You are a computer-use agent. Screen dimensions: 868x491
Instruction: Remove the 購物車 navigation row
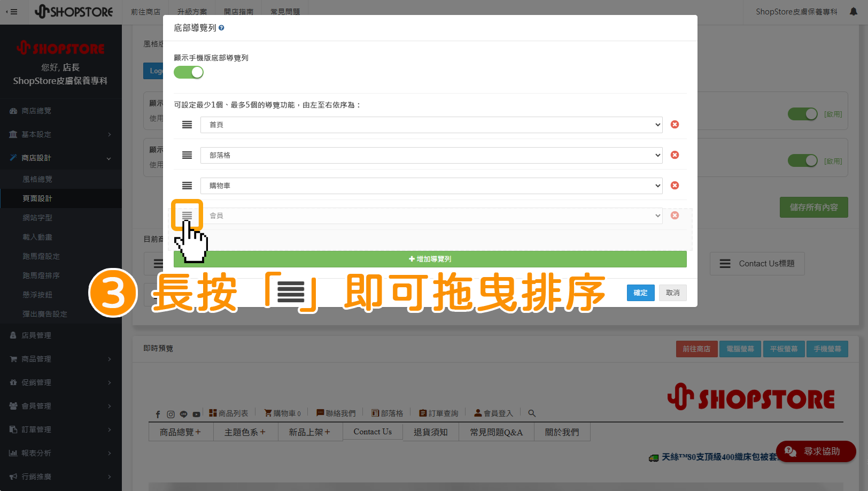click(675, 186)
